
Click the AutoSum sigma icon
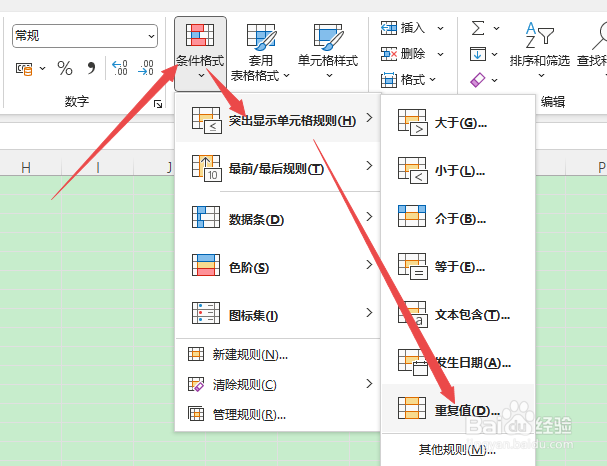point(478,28)
